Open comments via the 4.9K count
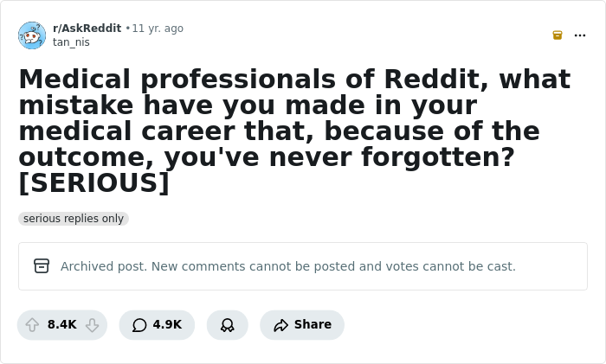Screen dimensions: 606x364 pyautogui.click(x=167, y=325)
